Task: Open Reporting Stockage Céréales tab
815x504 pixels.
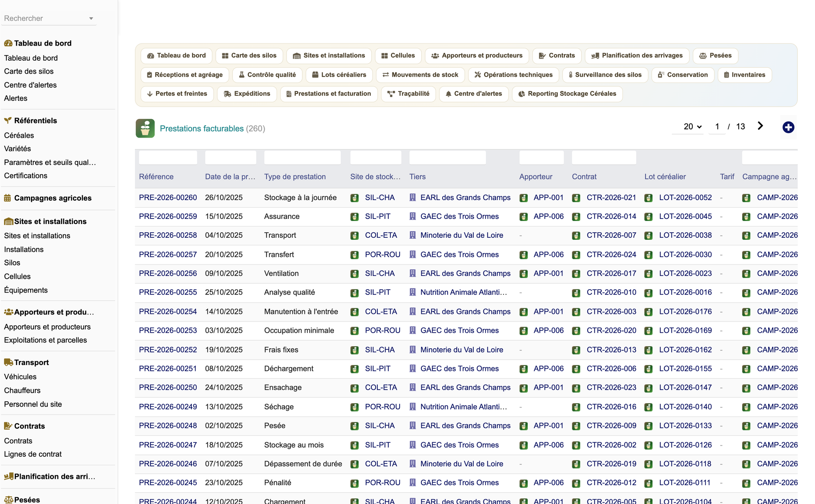Action: pyautogui.click(x=567, y=94)
